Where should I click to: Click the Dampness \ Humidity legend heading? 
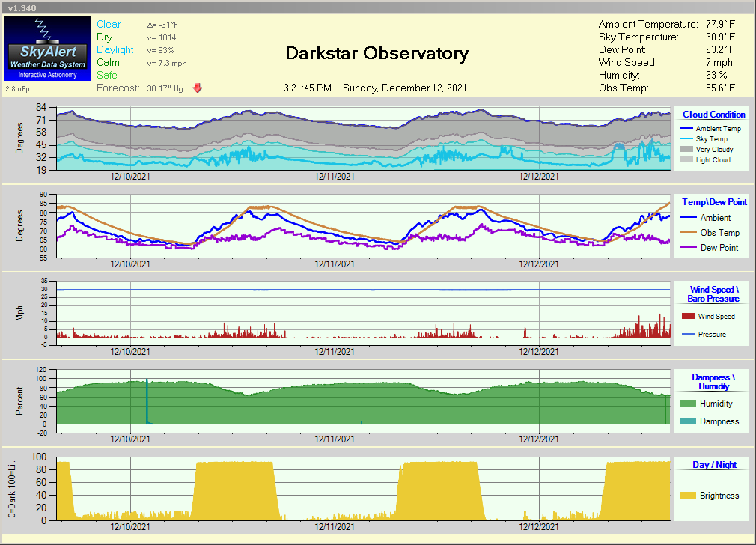click(713, 382)
